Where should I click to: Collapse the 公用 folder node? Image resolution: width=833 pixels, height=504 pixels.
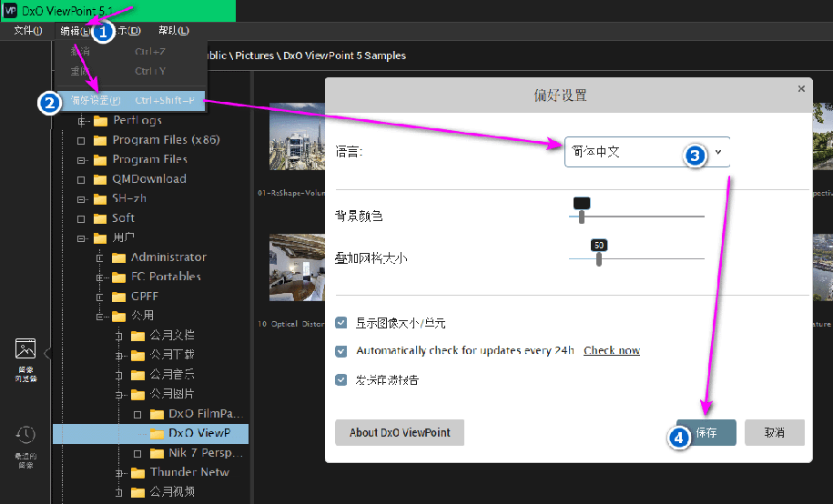click(100, 317)
